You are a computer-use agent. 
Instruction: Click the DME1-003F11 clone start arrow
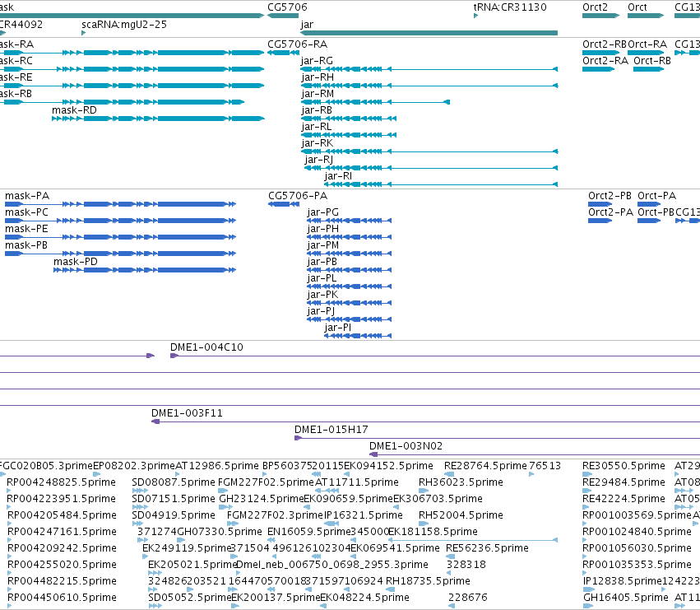[x=155, y=421]
